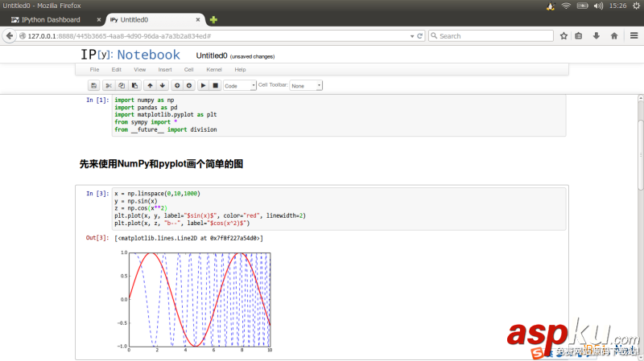Image resolution: width=644 pixels, height=361 pixels.
Task: Focus the URL address bar
Action: pyautogui.click(x=213, y=36)
